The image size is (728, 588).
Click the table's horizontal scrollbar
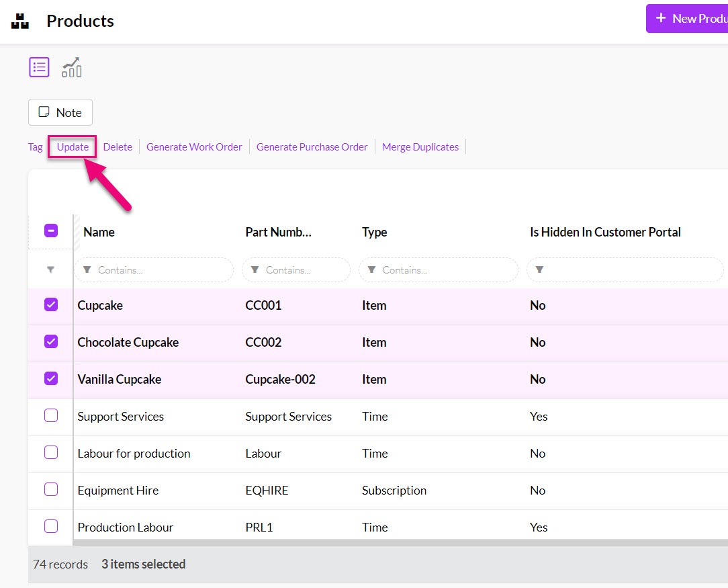point(401,542)
